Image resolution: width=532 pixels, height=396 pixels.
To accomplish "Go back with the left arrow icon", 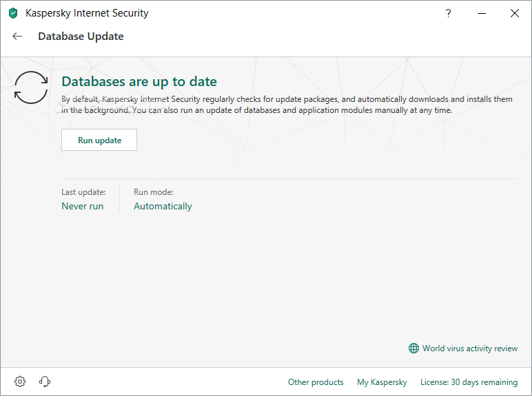I will pos(17,37).
